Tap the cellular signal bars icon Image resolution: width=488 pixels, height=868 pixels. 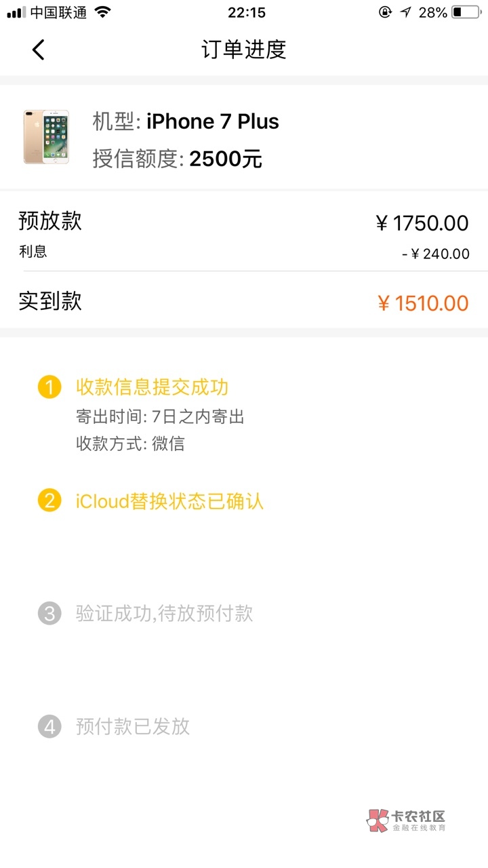pos(16,12)
